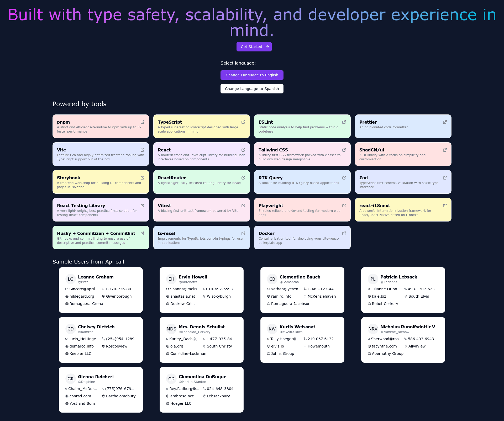504x421 pixels.
Task: Click the name Glenna Reichert
Action: (x=96, y=377)
